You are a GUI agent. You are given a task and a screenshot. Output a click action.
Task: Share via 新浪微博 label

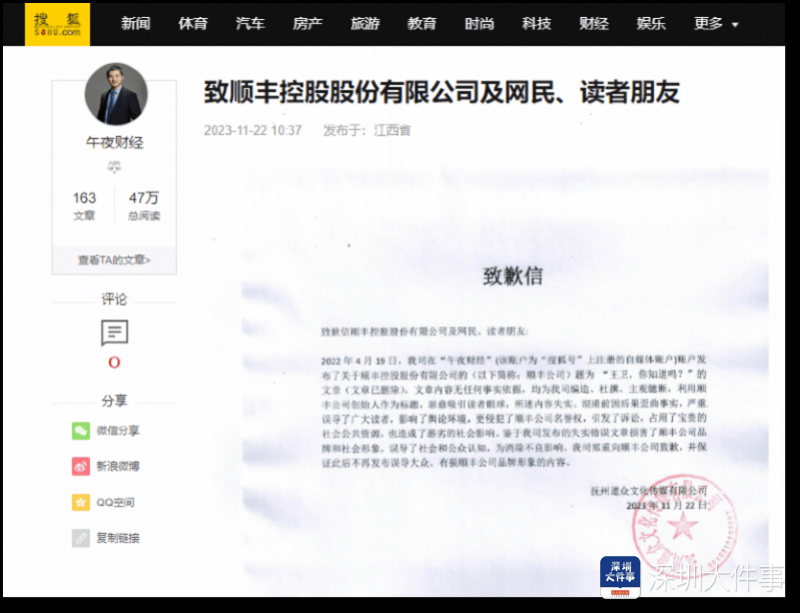tap(118, 467)
